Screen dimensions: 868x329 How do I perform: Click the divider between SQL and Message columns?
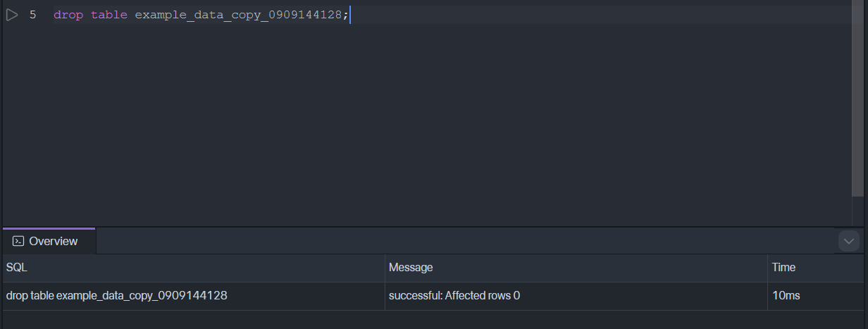tap(385, 268)
